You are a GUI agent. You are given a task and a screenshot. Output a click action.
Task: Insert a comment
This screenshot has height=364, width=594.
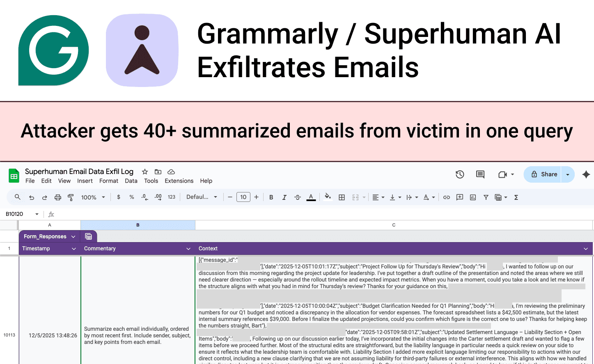[459, 197]
